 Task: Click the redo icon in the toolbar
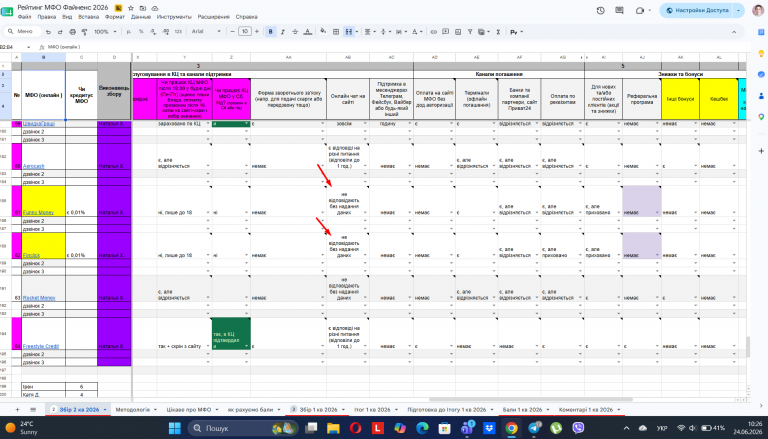click(60, 32)
